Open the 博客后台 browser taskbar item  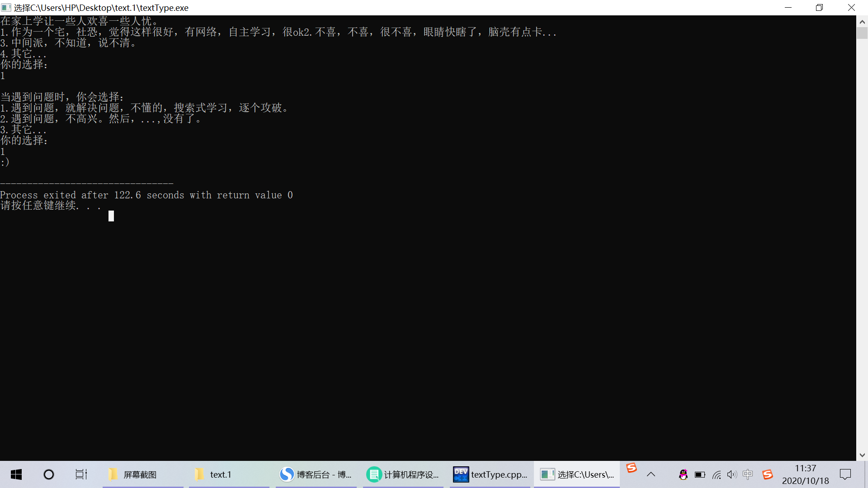316,474
